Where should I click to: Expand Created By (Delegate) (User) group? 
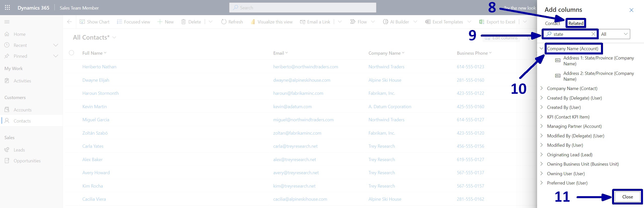tap(541, 98)
